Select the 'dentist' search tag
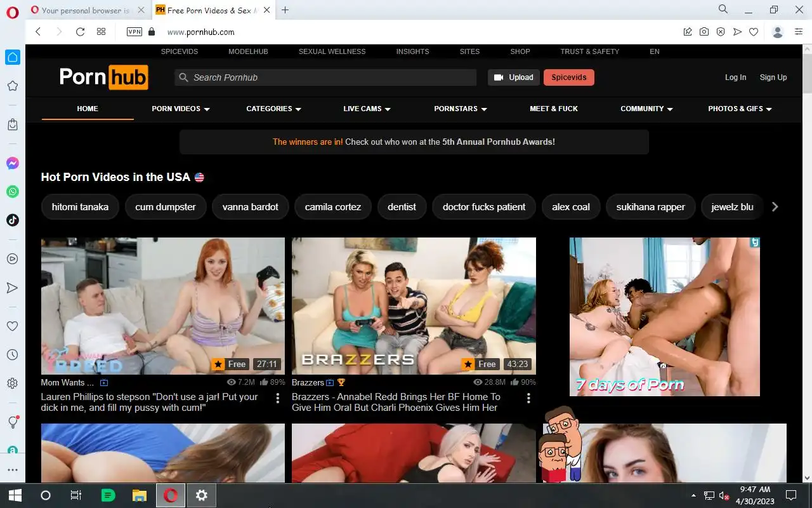 (x=402, y=207)
